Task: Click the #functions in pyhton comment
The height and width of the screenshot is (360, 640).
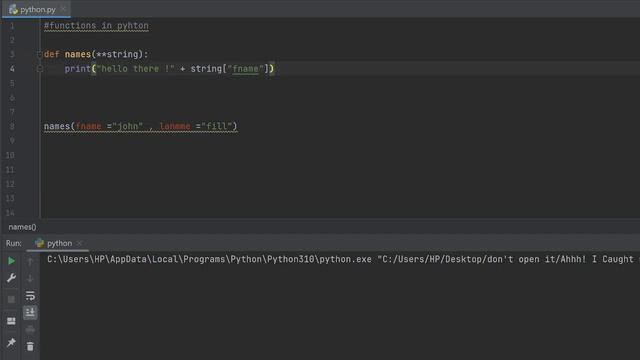Action: pos(96,26)
